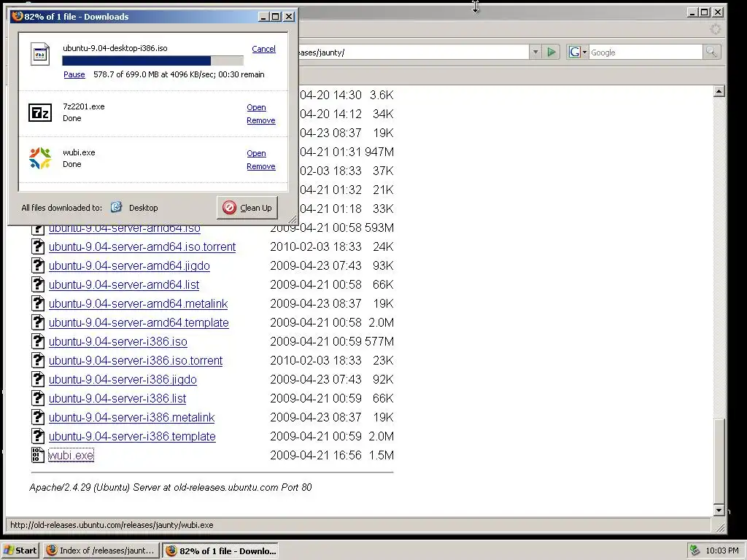Screen dimensions: 747x560
Task: Click the Desktop download location label
Action: 144,208
